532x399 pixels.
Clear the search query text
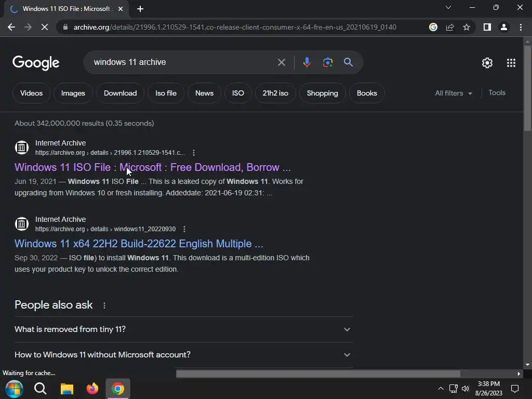[281, 62]
